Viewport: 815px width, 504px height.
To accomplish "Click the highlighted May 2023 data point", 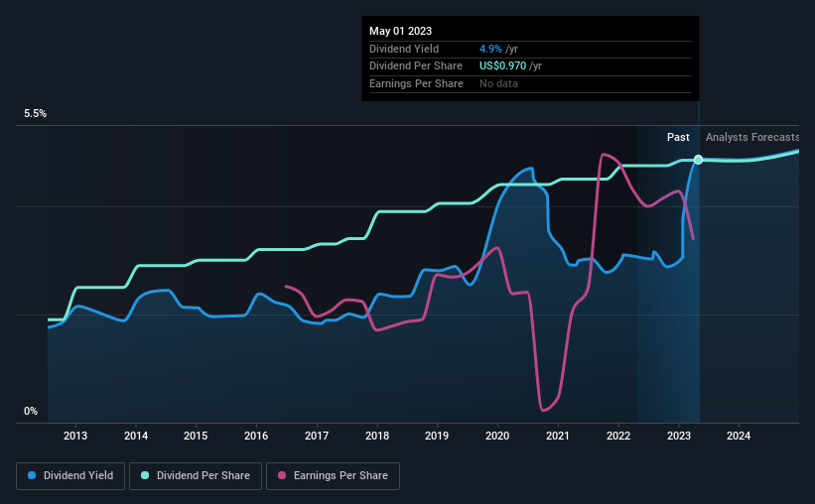I will [698, 160].
